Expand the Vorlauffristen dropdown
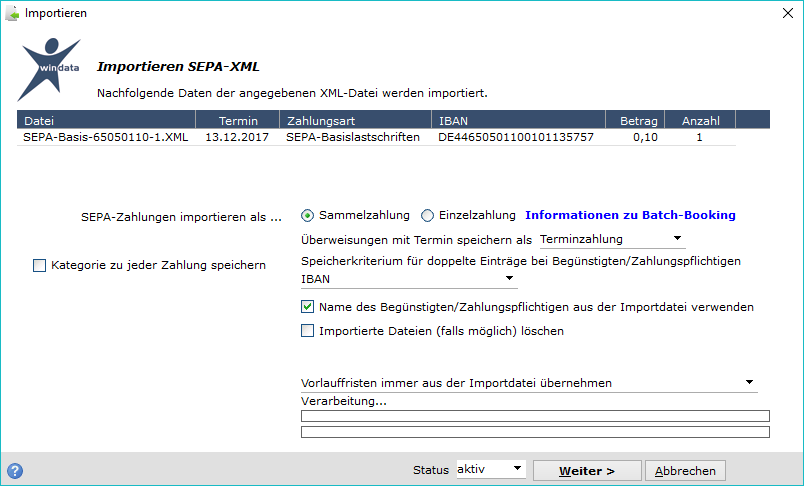 pyautogui.click(x=529, y=383)
